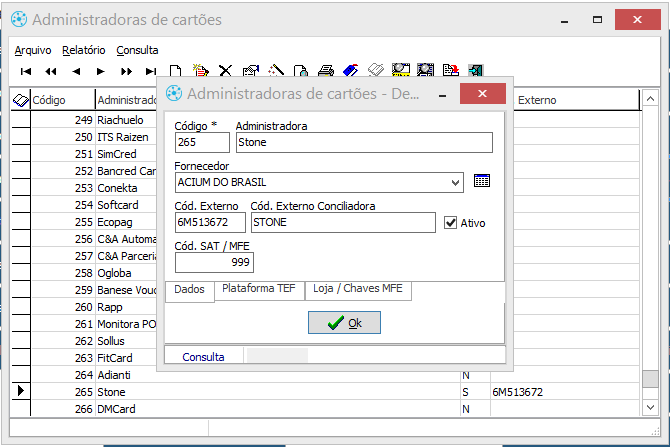Click the printer icon
Screen dimensions: 670x447
326,71
